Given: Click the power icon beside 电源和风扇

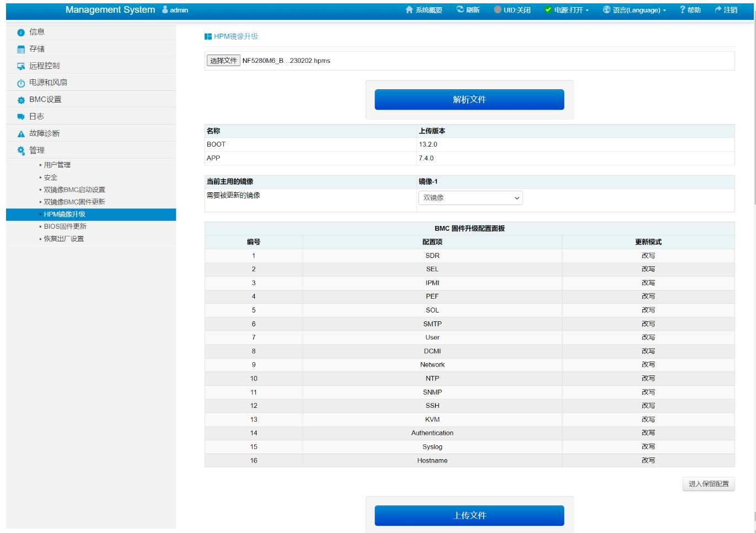Looking at the screenshot, I should coord(21,83).
